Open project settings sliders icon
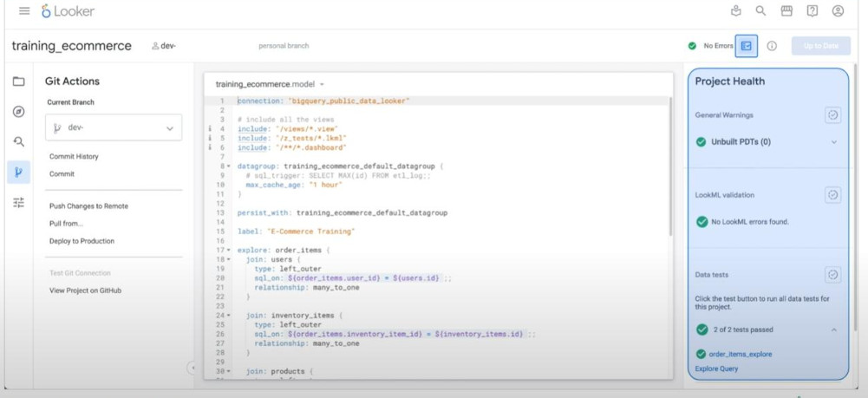The height and width of the screenshot is (398, 868). coord(19,202)
